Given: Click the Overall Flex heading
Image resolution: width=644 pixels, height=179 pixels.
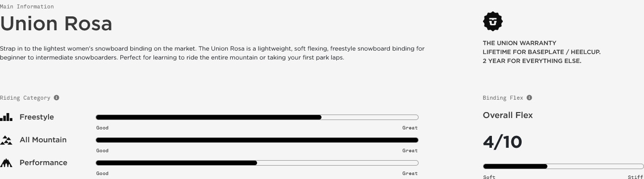Looking at the screenshot, I should (508, 115).
